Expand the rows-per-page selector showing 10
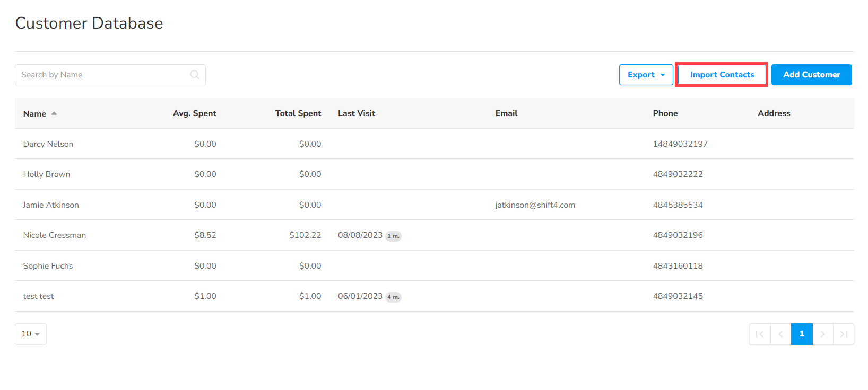 point(31,334)
